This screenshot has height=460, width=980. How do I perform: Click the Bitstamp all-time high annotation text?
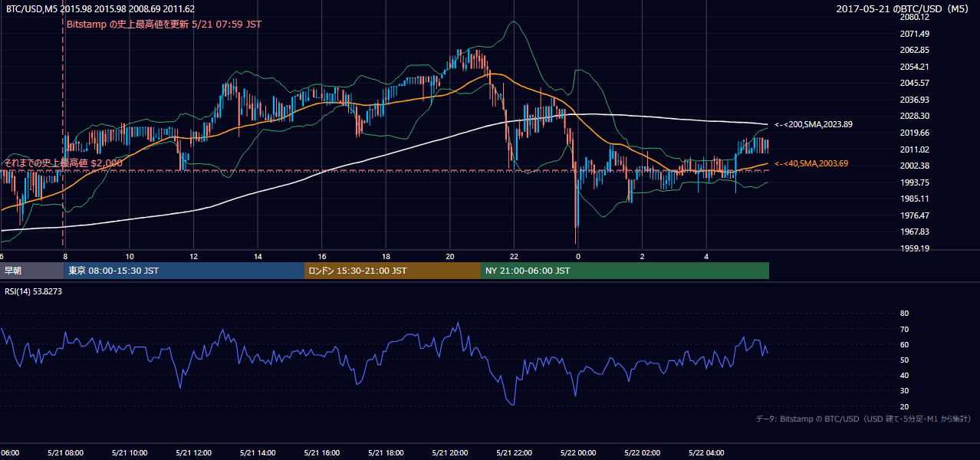point(164,25)
